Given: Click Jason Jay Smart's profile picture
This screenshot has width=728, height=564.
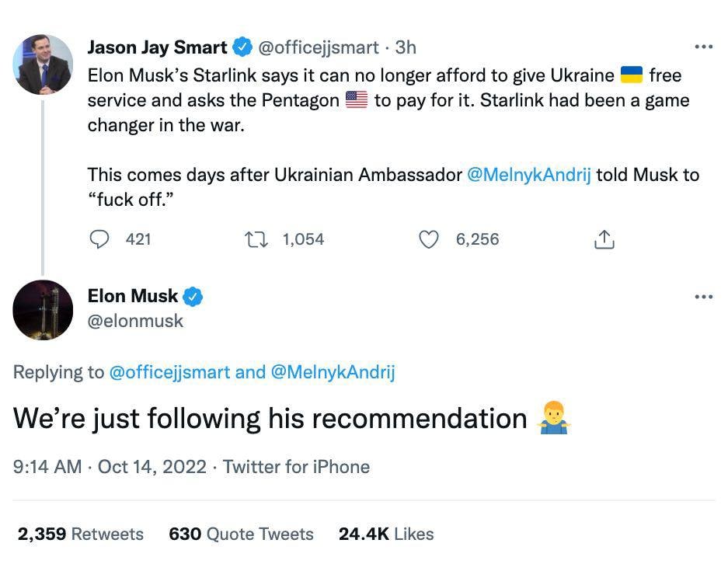Looking at the screenshot, I should pos(44,64).
